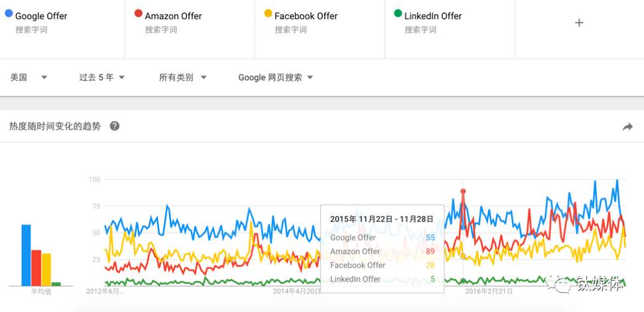The image size is (644, 312).
Task: Edit the Amazon Offer search term
Action: point(173,17)
